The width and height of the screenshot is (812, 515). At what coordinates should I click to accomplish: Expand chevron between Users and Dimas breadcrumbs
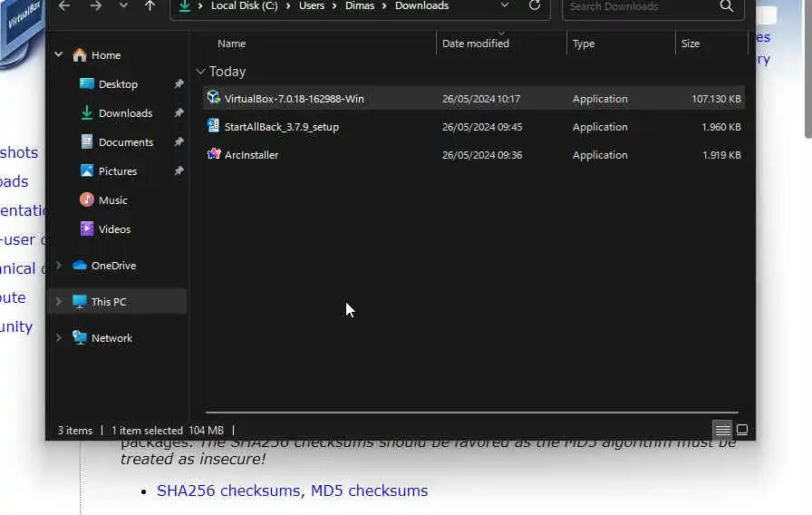(x=334, y=5)
